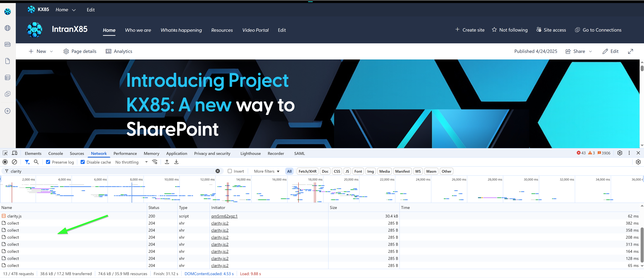The image size is (644, 278).
Task: Click the IntranX85 site logo
Action: pos(34,30)
